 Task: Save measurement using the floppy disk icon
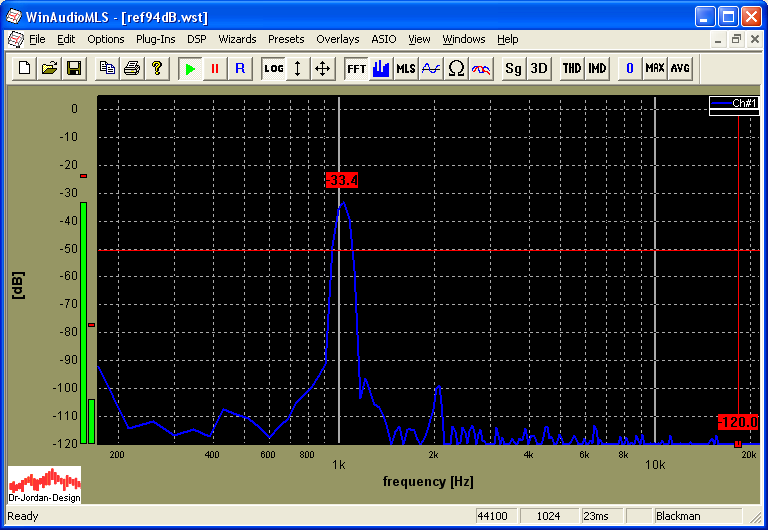pos(74,68)
